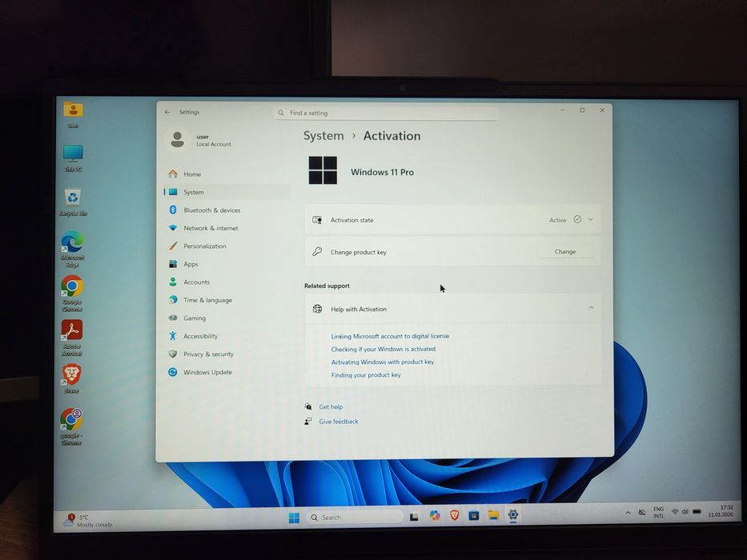The height and width of the screenshot is (560, 747).
Task: Open Task View on the taskbar
Action: tap(414, 517)
